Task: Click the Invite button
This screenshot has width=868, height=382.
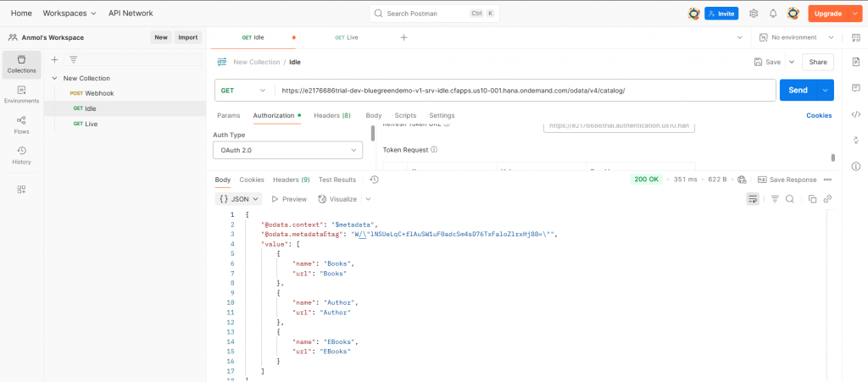Action: (721, 14)
